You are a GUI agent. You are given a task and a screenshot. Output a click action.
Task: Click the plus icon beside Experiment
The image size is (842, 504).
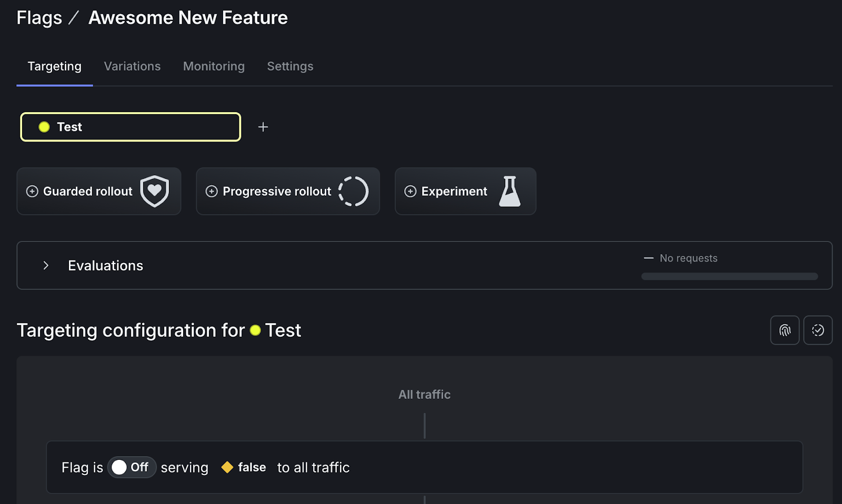pos(410,191)
